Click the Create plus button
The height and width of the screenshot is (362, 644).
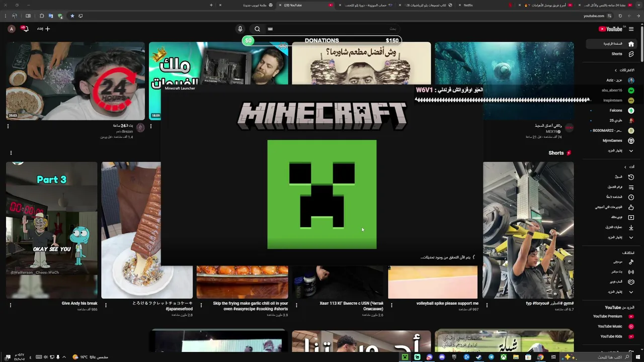pos(44,29)
